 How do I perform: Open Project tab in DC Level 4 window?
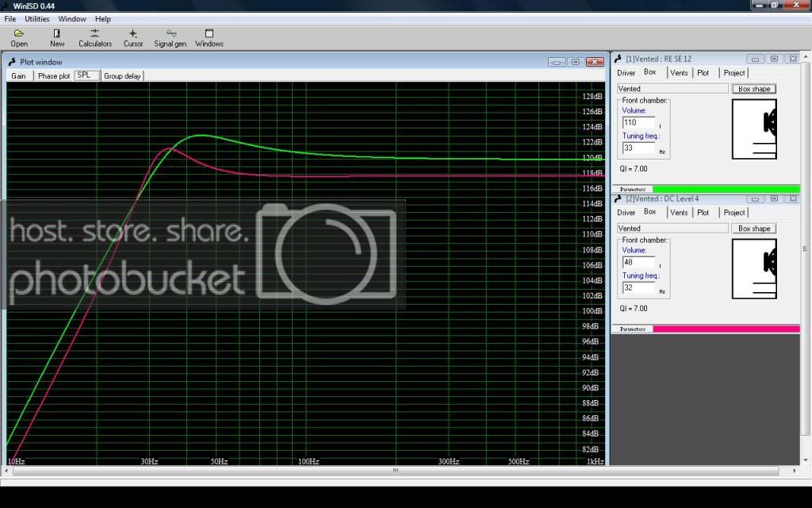point(733,213)
